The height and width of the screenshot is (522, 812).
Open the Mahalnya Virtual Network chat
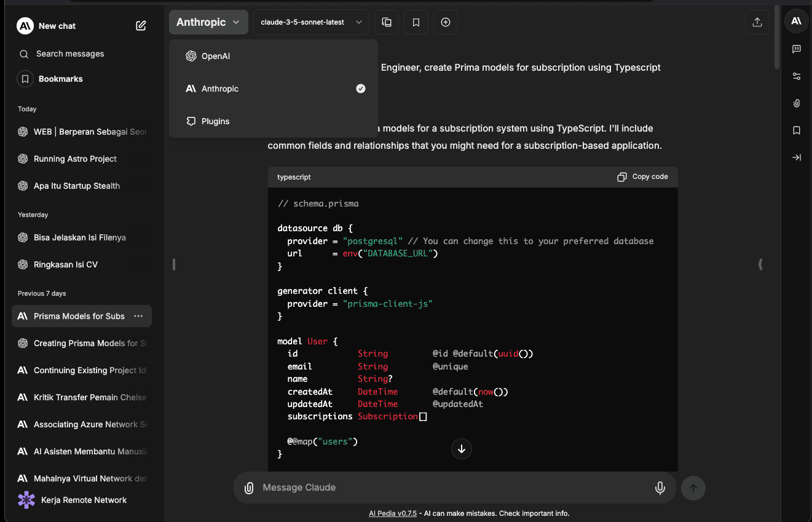pyautogui.click(x=82, y=478)
